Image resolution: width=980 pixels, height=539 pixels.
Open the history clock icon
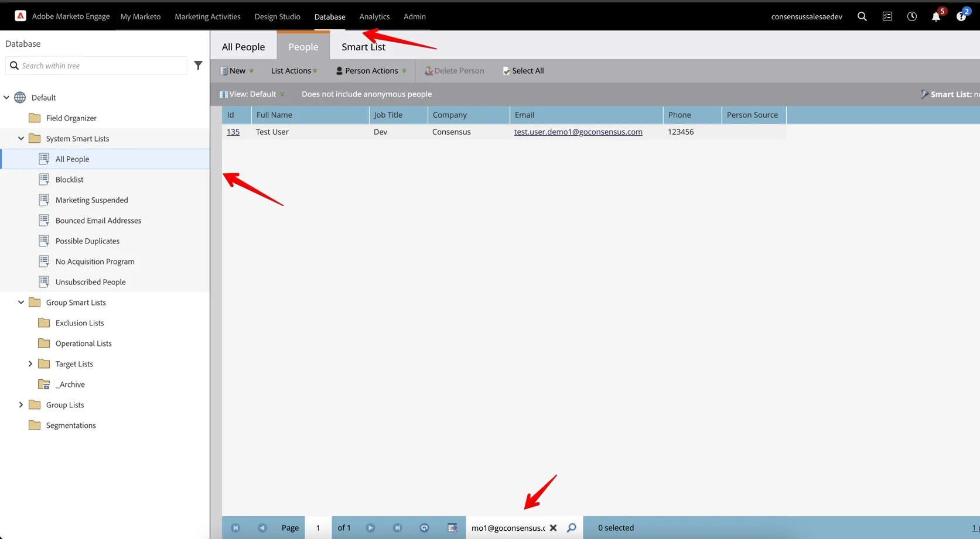coord(912,16)
